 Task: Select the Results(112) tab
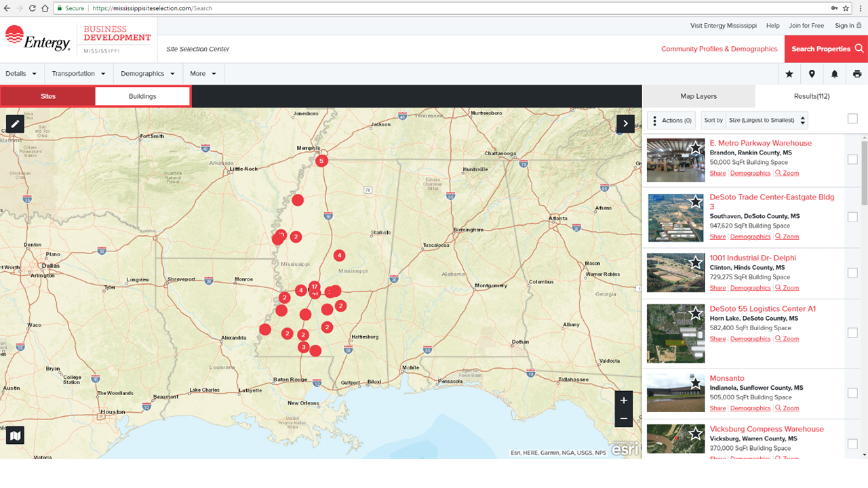coord(812,96)
